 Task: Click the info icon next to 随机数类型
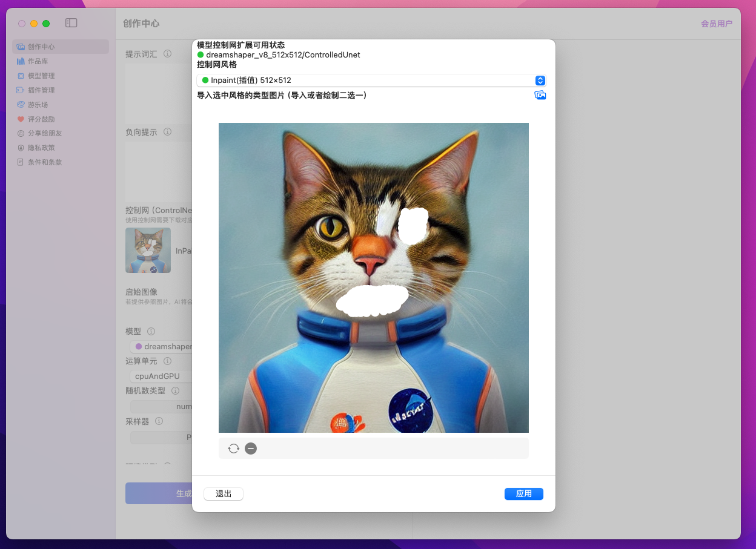(175, 391)
